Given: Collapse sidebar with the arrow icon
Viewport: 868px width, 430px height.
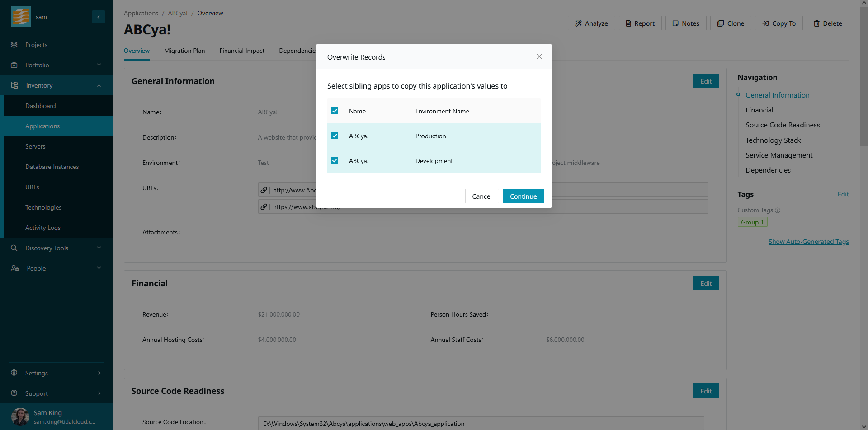Looking at the screenshot, I should click(x=99, y=17).
